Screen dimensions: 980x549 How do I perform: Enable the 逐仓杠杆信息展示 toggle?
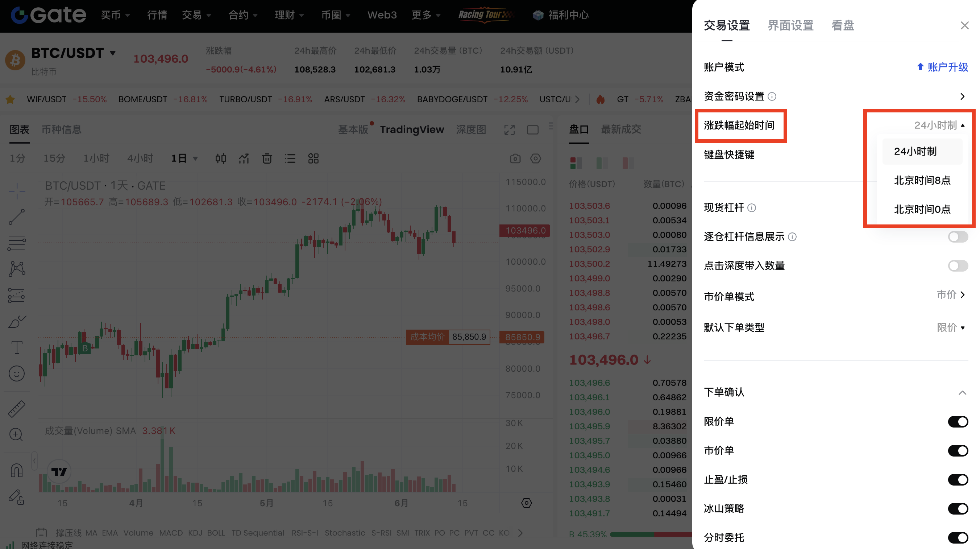click(957, 237)
